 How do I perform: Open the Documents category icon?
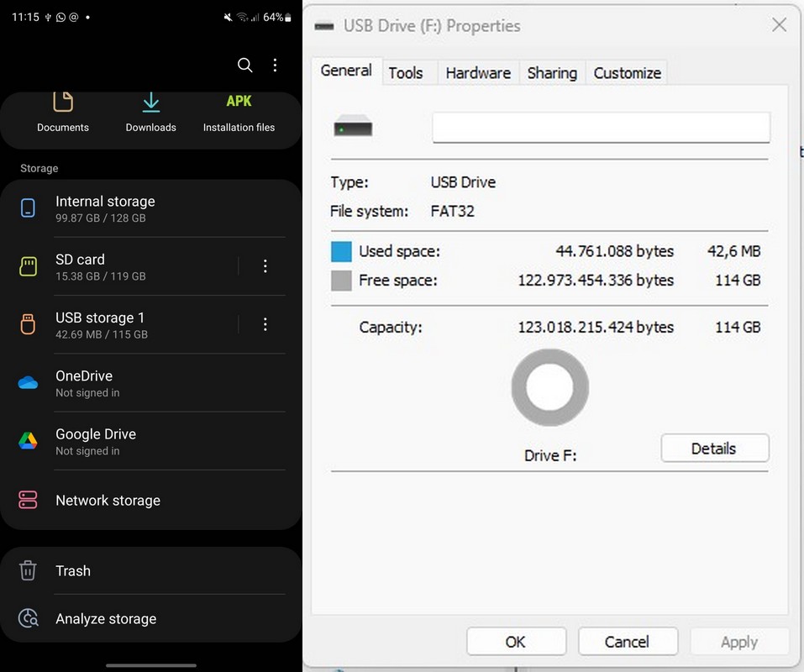[62, 102]
